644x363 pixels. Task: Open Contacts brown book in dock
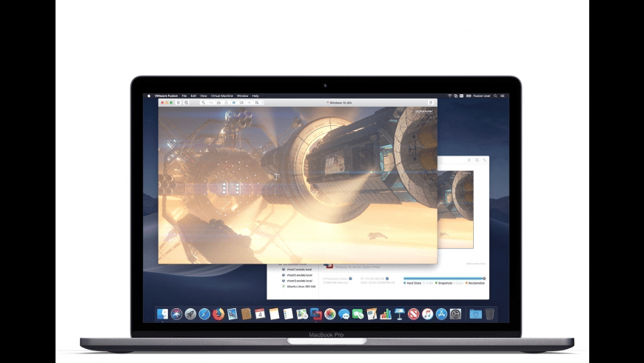(246, 314)
